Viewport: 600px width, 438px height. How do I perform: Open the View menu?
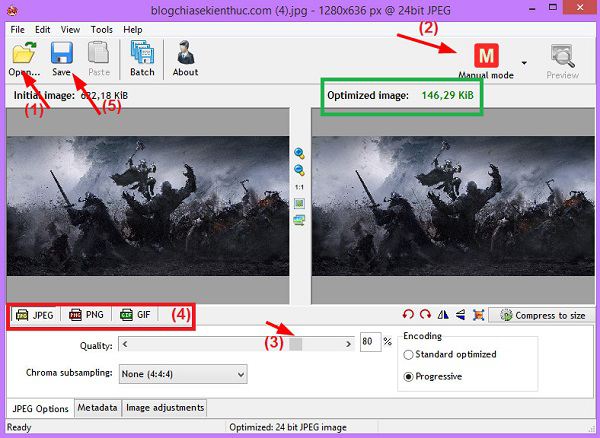point(70,29)
